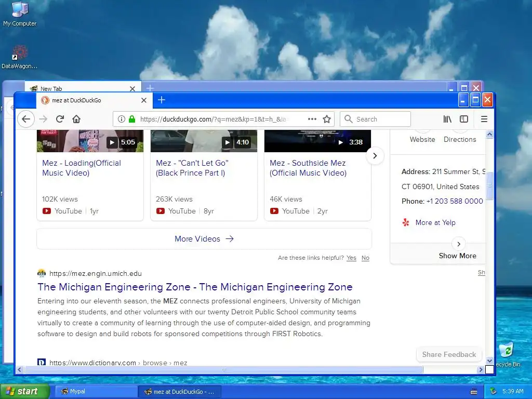
Task: Open a new tab with plus button
Action: [x=162, y=100]
